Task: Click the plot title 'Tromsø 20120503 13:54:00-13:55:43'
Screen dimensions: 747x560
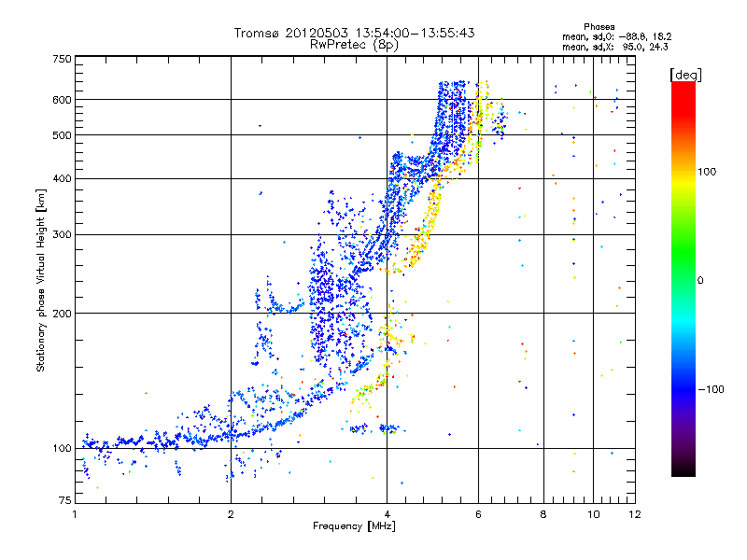Action: 354,33
